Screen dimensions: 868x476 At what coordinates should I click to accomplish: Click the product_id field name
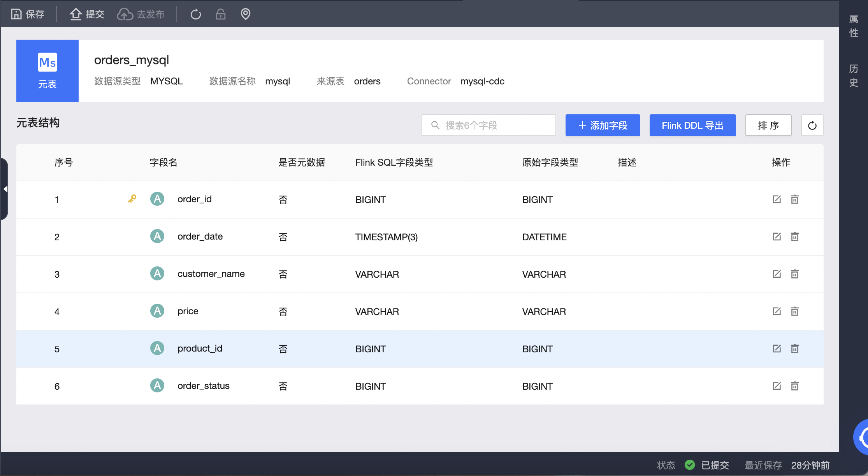point(200,348)
